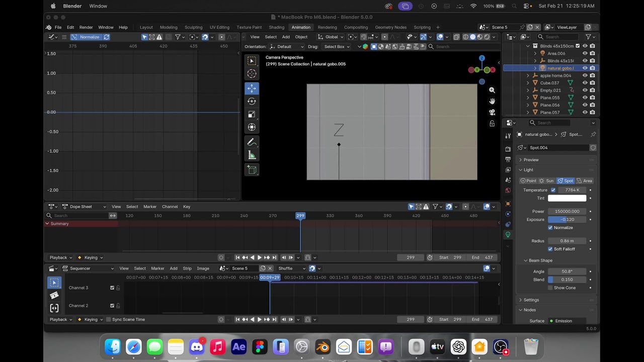644x362 pixels.
Task: Open After Effects from the Dock
Action: 238,346
